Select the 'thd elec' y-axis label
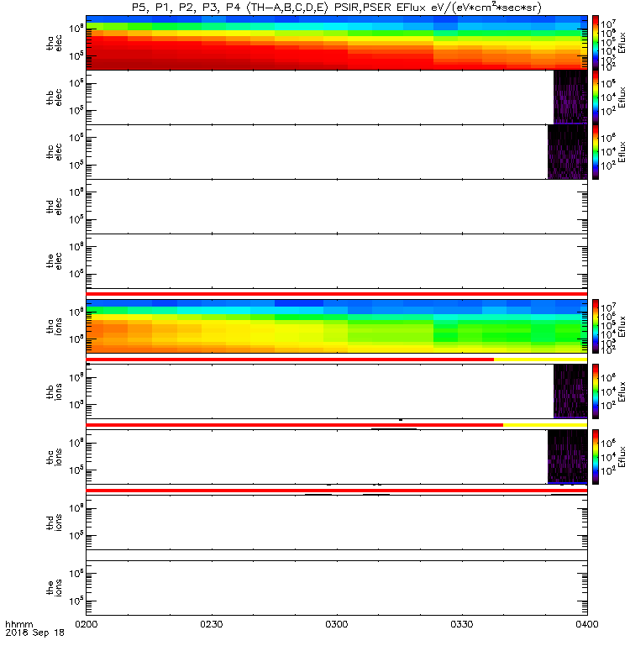Image resolution: width=630 pixels, height=672 pixels. click(x=55, y=206)
